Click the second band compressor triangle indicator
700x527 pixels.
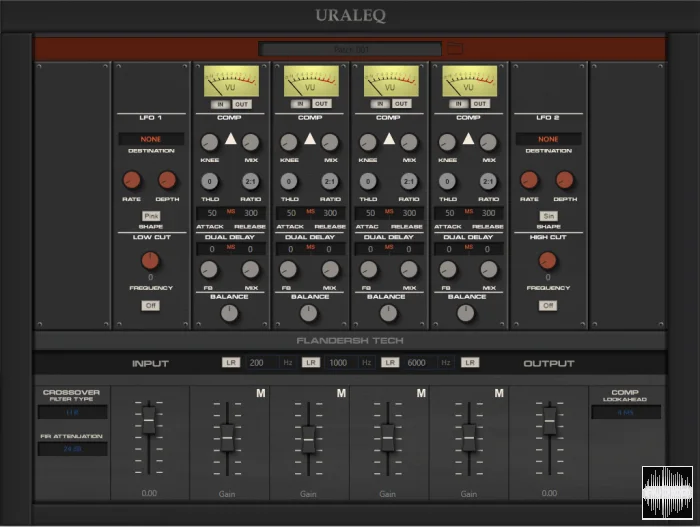[310, 139]
